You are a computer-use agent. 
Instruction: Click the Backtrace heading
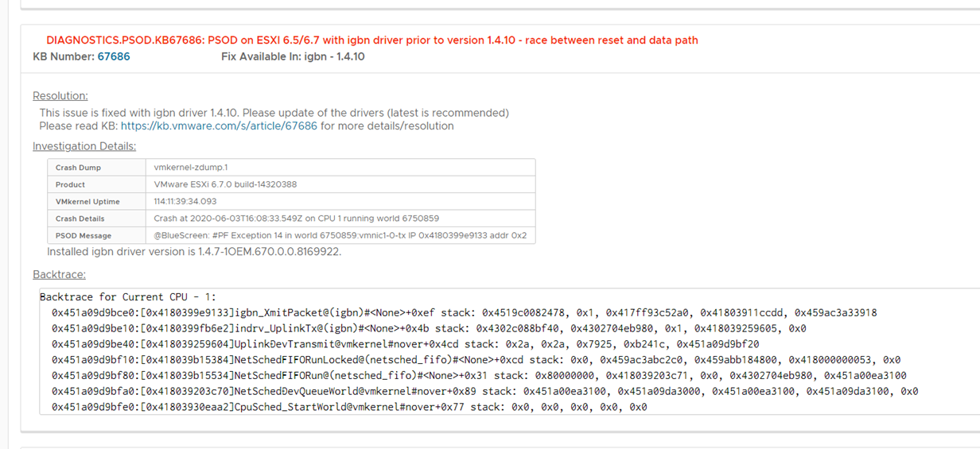(x=57, y=273)
